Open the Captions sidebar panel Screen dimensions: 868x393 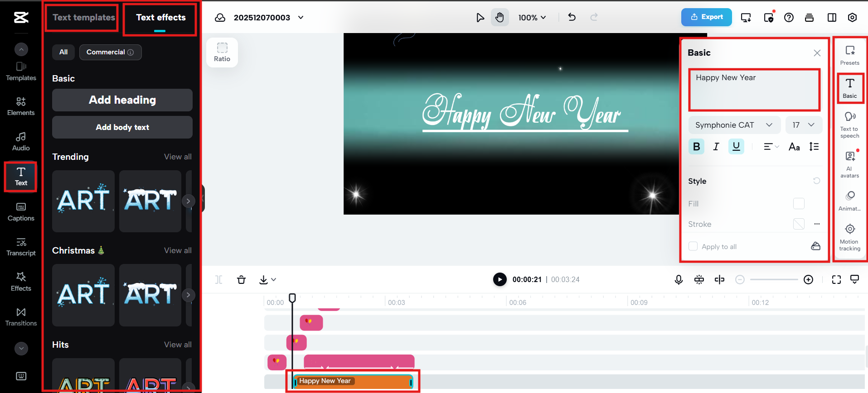[21, 212]
